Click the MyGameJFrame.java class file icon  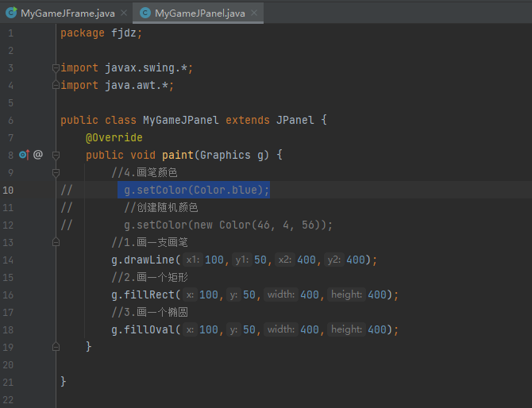click(x=11, y=13)
